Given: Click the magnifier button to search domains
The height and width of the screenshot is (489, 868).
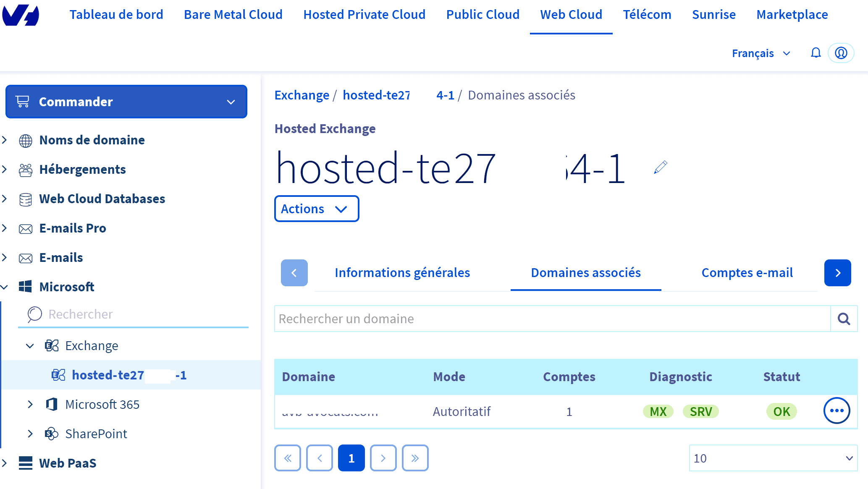Looking at the screenshot, I should (x=844, y=319).
